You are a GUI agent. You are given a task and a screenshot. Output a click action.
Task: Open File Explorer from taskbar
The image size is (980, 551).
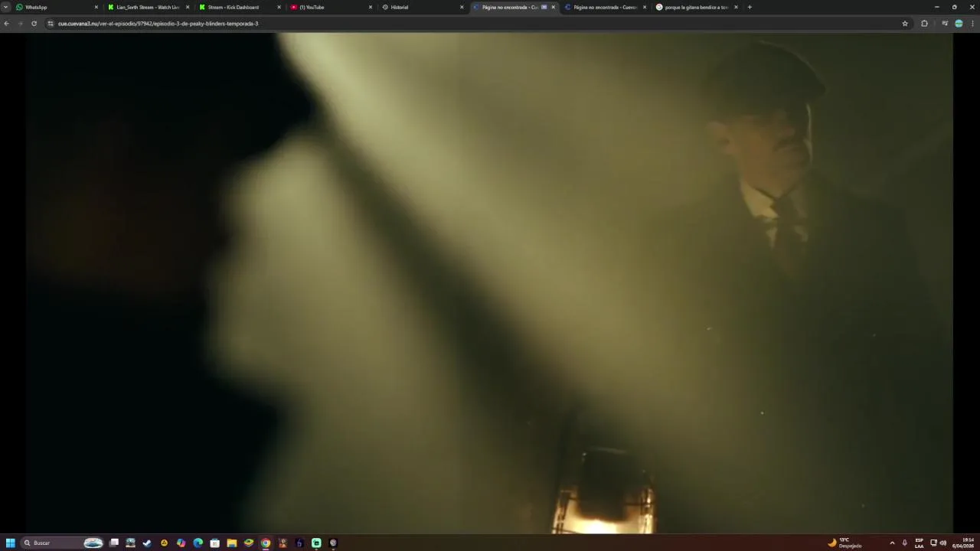click(x=232, y=543)
